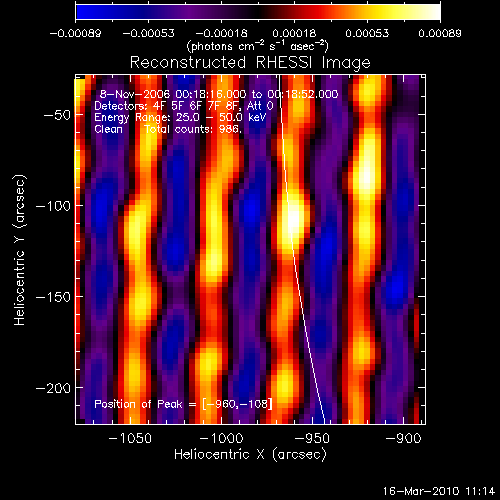500x500 pixels.
Task: Click the -900 tick label on X axis
Action: pos(403,438)
